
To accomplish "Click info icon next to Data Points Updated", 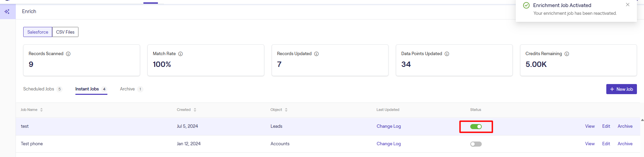I will click(x=447, y=54).
